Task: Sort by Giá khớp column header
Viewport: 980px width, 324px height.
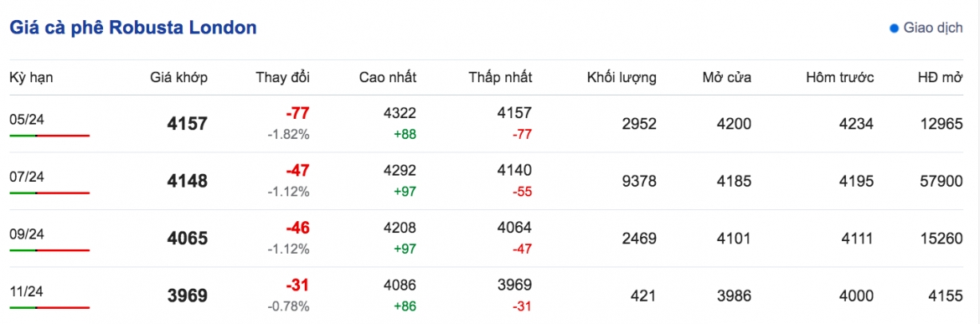Action: pos(179,78)
